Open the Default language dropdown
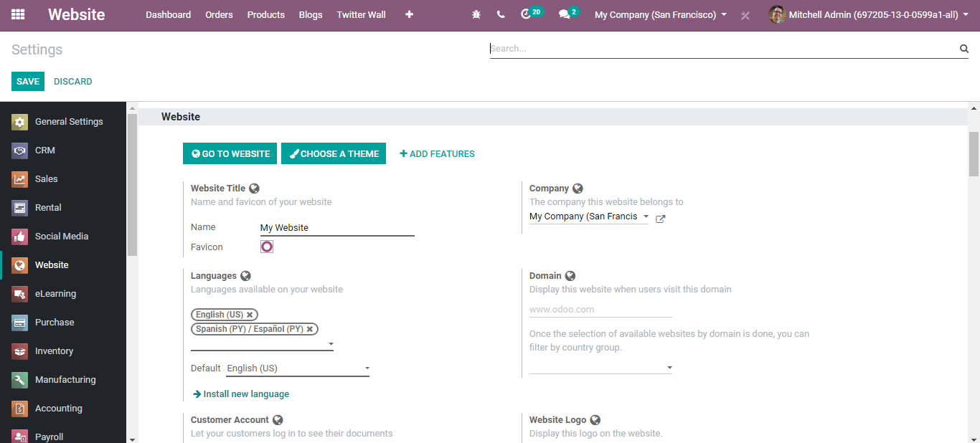 pos(298,368)
